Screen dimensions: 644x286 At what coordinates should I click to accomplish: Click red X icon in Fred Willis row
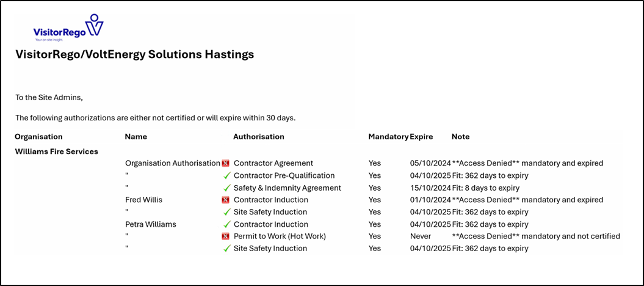click(x=225, y=200)
